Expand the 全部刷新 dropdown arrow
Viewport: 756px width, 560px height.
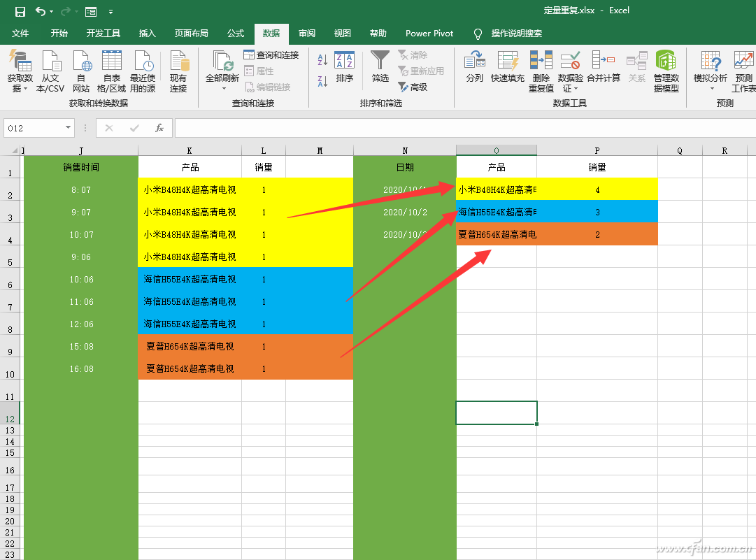(223, 89)
